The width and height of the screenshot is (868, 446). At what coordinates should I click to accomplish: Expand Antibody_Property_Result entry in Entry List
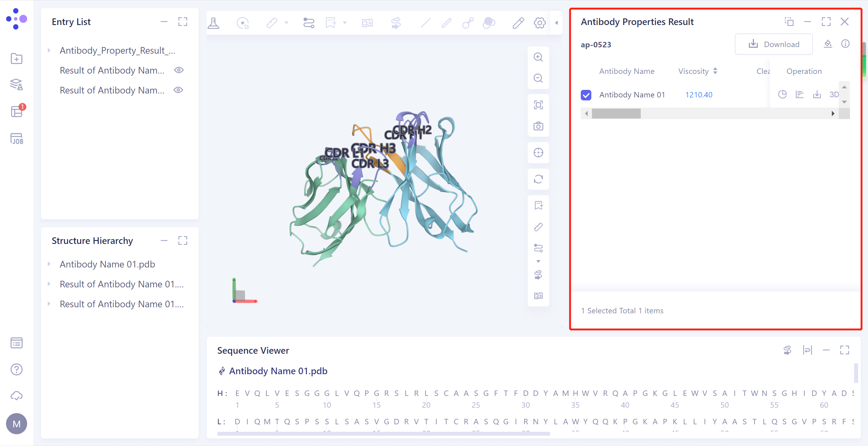(x=49, y=51)
